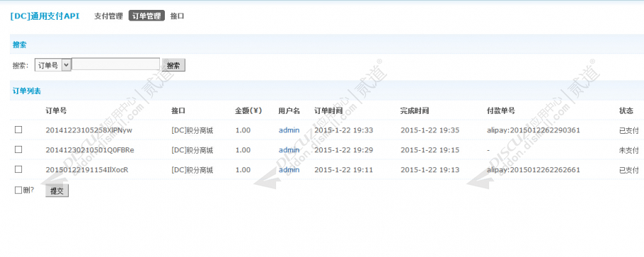Screen dimensions: 644x257
Task: Click the [DC]通用支付API title
Action: point(45,16)
